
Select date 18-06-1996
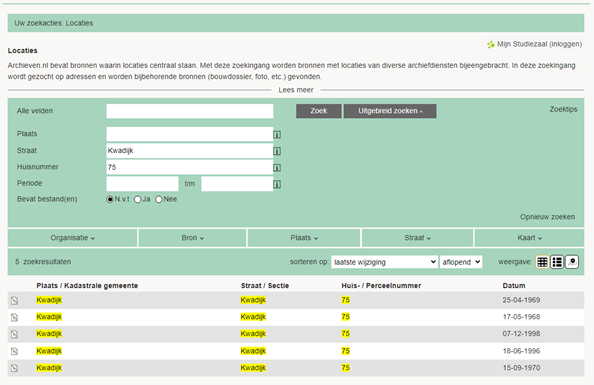[521, 351]
